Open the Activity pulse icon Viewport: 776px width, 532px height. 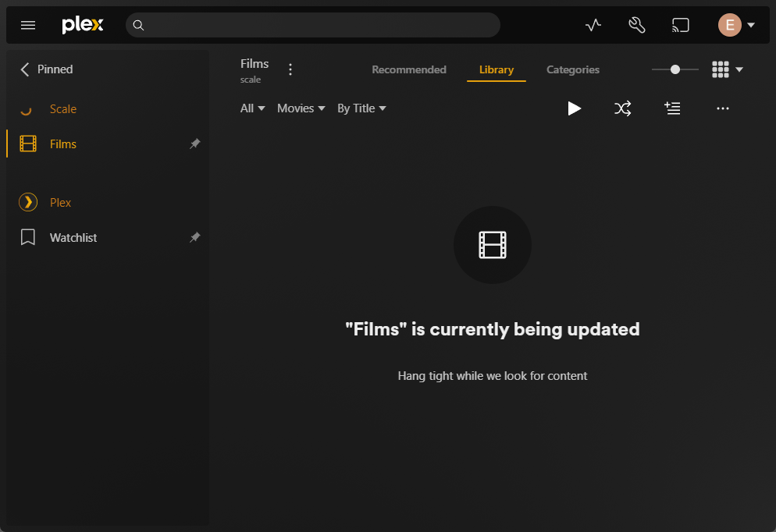[x=593, y=25]
